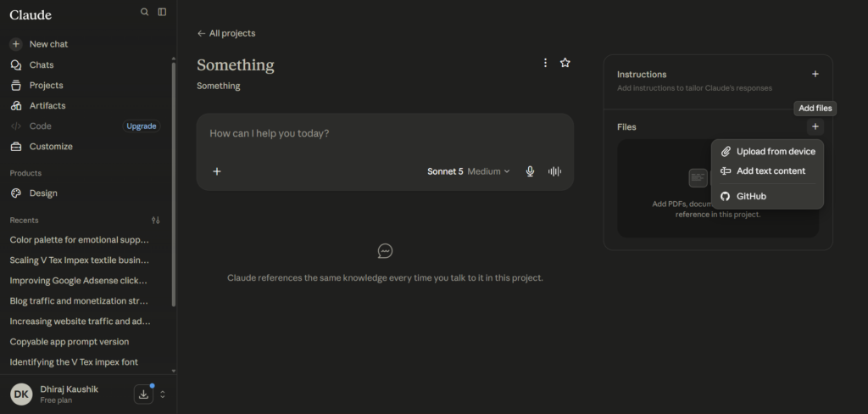868x414 pixels.
Task: Open chat 'Identifying the V Tex impex font'
Action: (75, 362)
